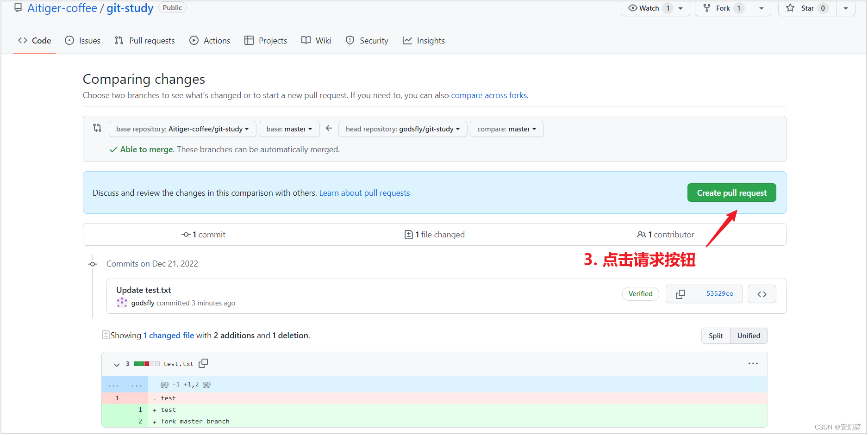Open the Insights tab
This screenshot has height=435, width=868.
[424, 41]
